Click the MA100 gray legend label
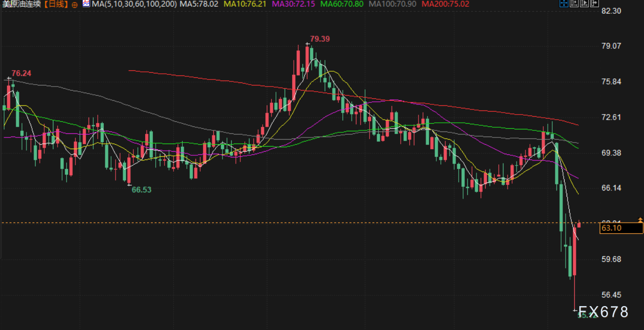The width and height of the screenshot is (644, 330). click(x=394, y=4)
